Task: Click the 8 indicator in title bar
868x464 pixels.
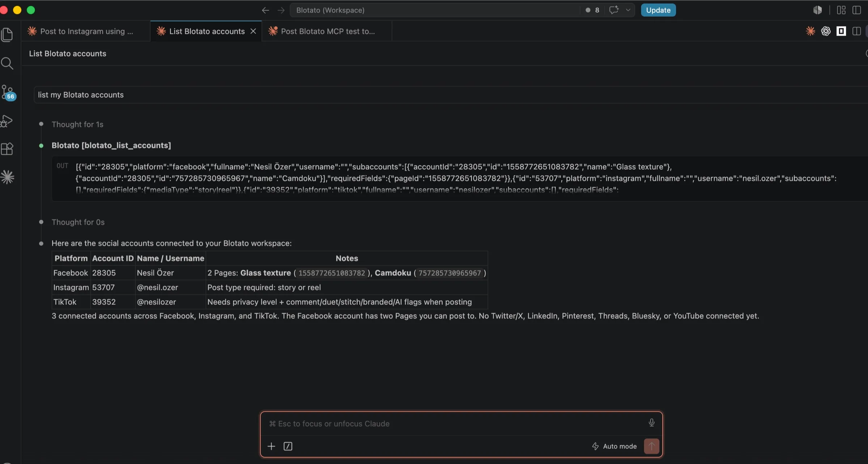Action: click(x=592, y=10)
